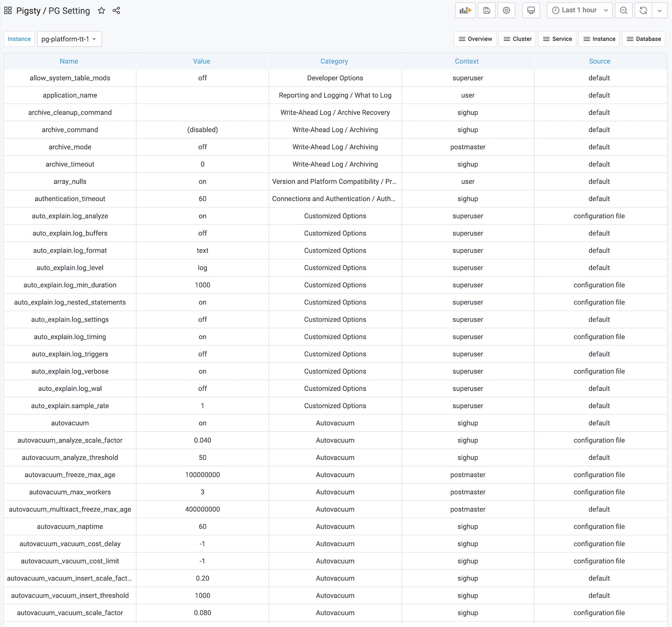Select autovacuum_analyze_threshold name cell
Screen dimensions: 672x627
(x=70, y=457)
